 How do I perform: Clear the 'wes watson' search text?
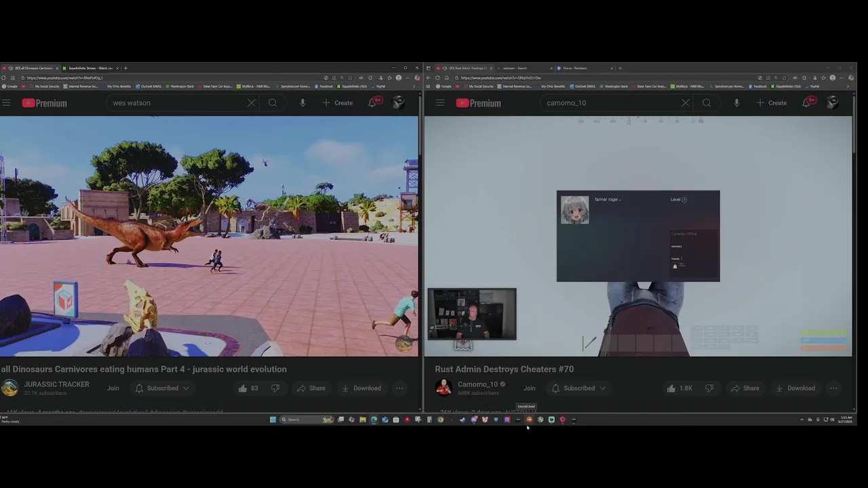coord(252,103)
